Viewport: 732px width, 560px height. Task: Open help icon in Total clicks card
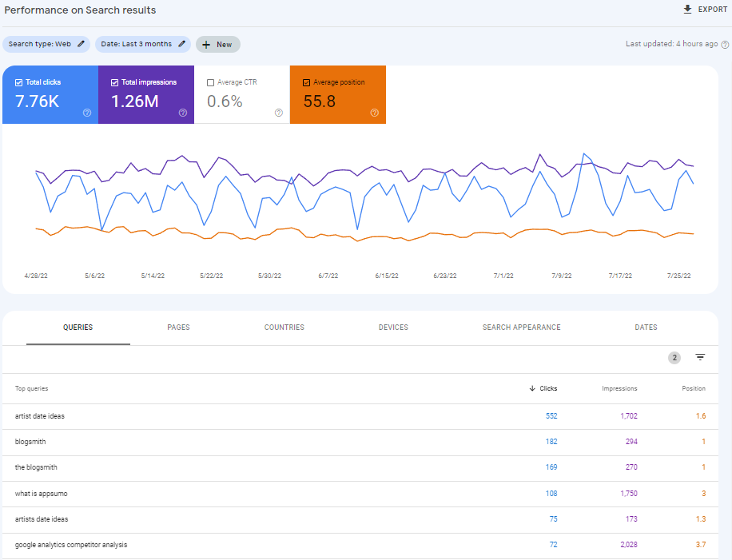87,113
